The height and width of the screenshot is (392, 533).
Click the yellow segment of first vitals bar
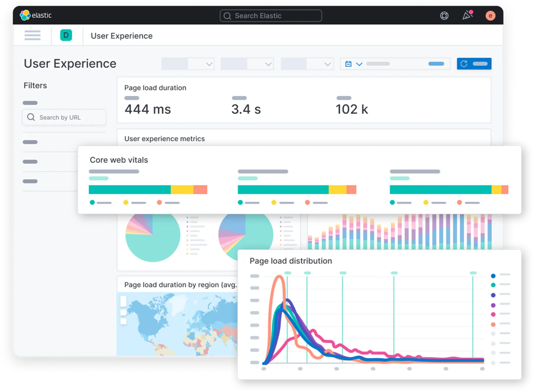(182, 190)
